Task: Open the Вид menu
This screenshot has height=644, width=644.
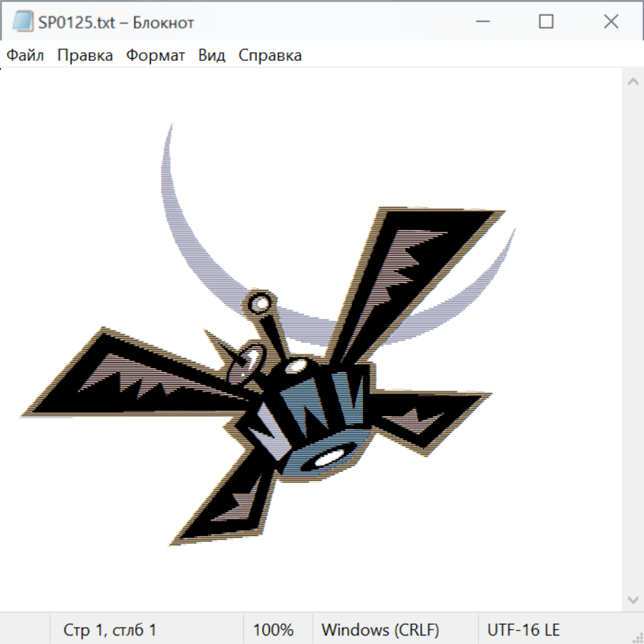Action: [x=212, y=56]
